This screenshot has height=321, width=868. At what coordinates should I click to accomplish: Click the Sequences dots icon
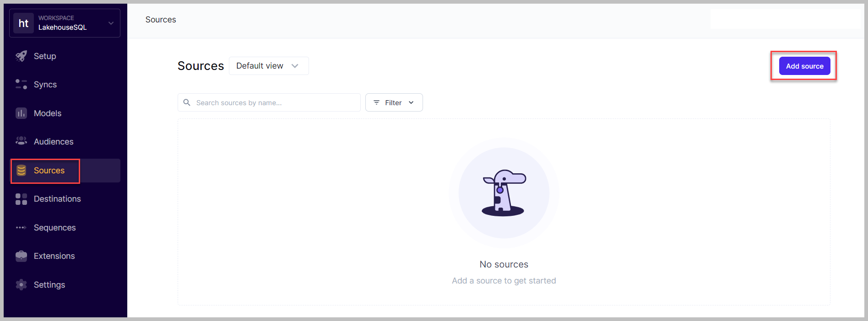pyautogui.click(x=21, y=228)
